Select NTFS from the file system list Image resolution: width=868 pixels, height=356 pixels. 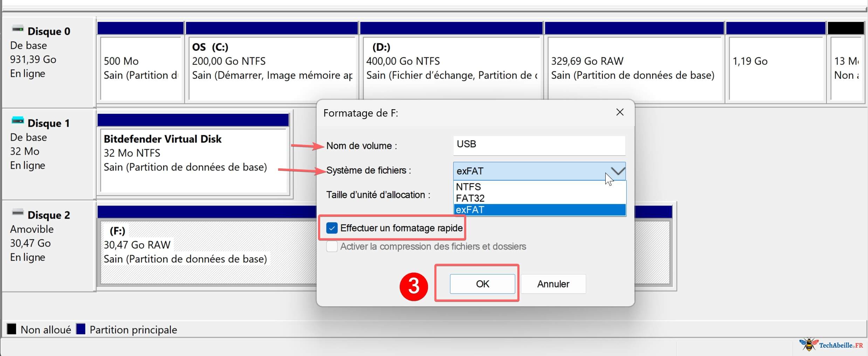click(x=468, y=187)
